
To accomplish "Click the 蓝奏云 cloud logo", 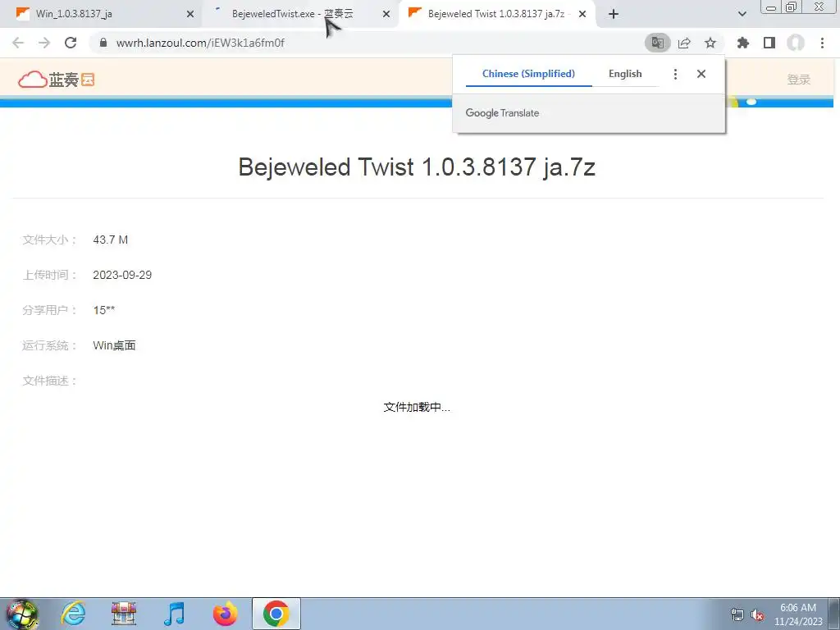I will (57, 80).
